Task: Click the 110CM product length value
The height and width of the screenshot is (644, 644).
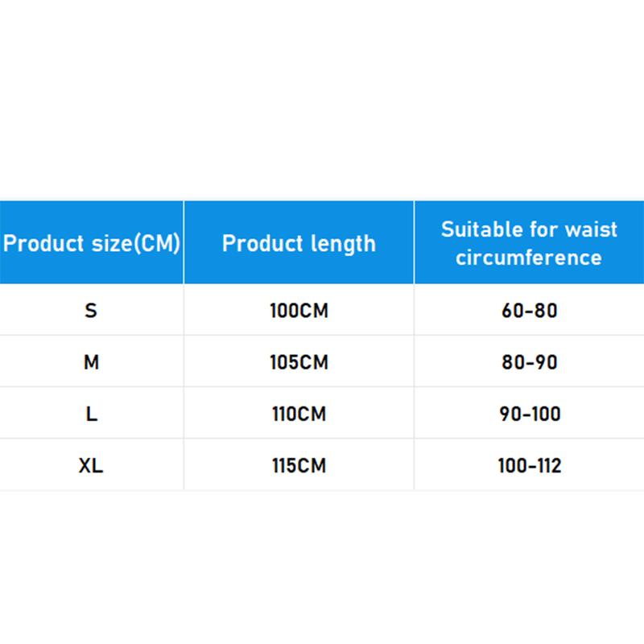Action: tap(299, 414)
